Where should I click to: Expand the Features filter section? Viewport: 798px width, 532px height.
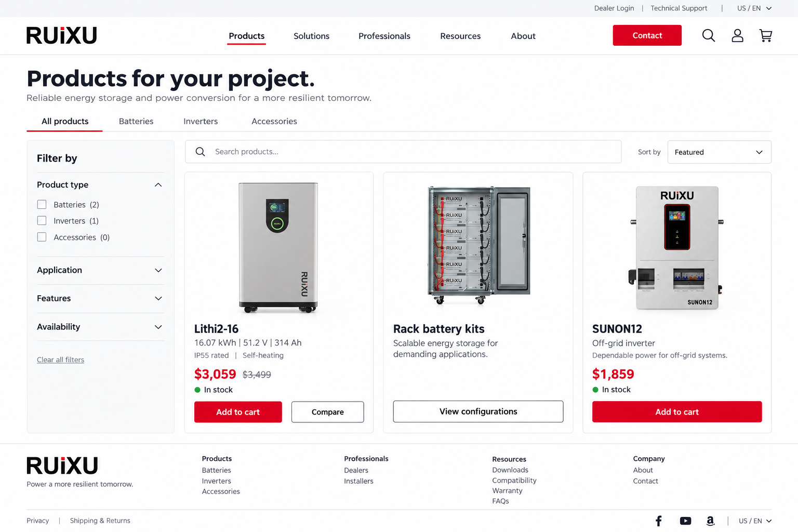158,298
